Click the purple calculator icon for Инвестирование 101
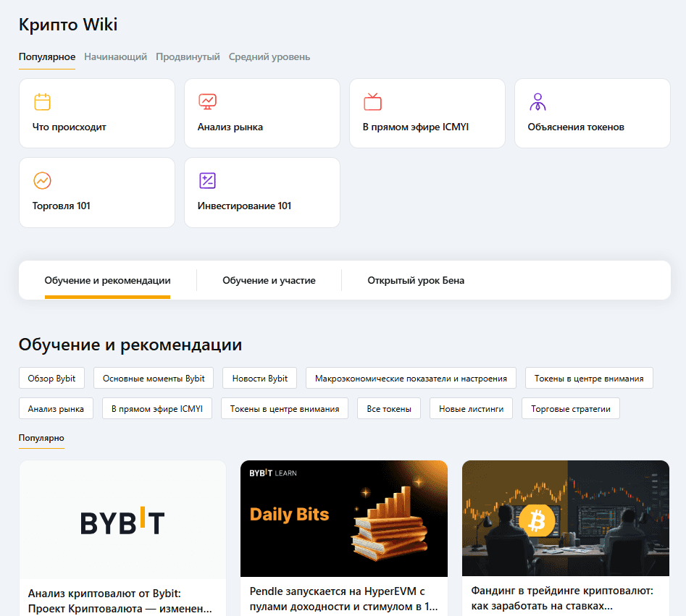 (207, 180)
